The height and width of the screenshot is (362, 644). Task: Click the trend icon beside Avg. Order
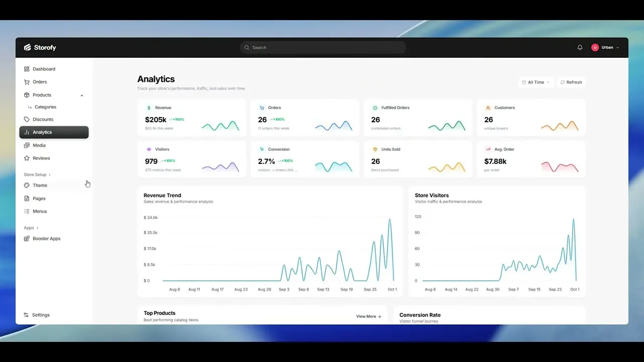click(488, 149)
